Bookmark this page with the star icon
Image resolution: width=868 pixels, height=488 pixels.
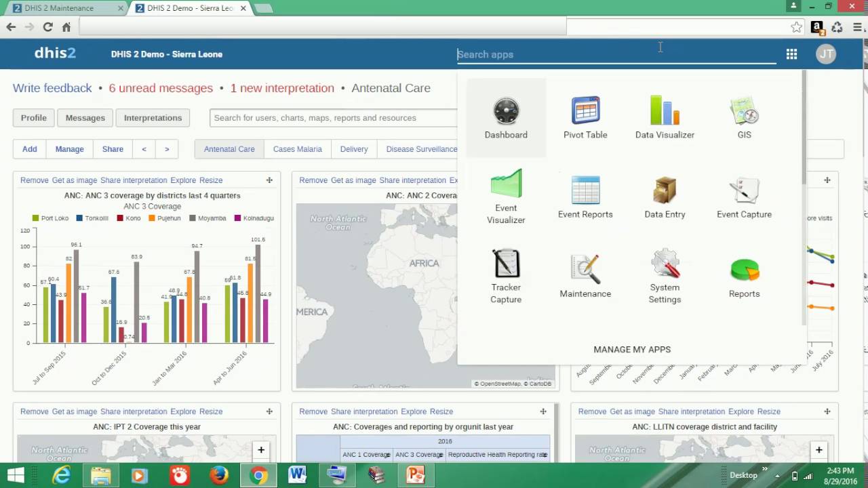[x=797, y=27]
